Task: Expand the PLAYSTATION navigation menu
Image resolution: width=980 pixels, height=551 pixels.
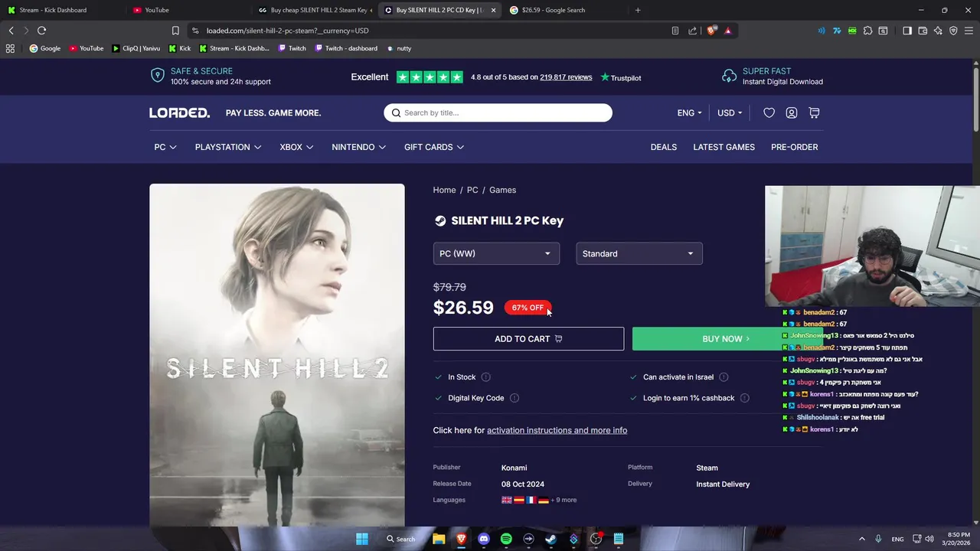Action: [x=228, y=147]
